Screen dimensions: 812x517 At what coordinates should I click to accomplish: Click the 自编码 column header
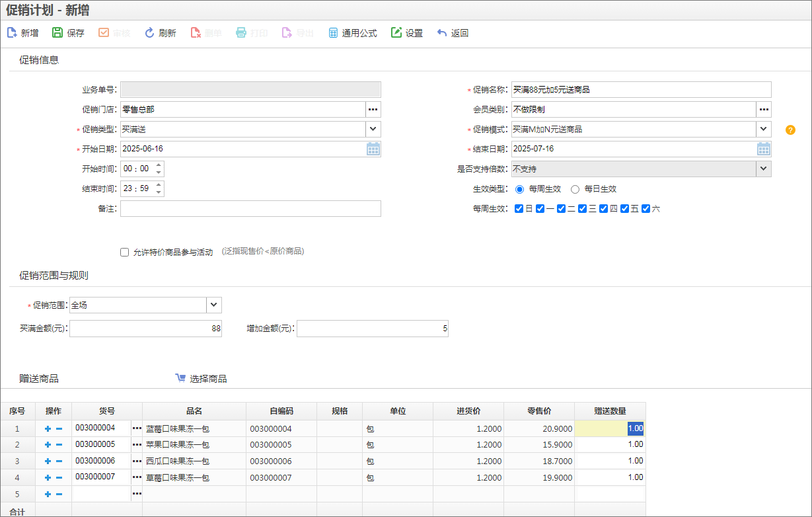281,411
